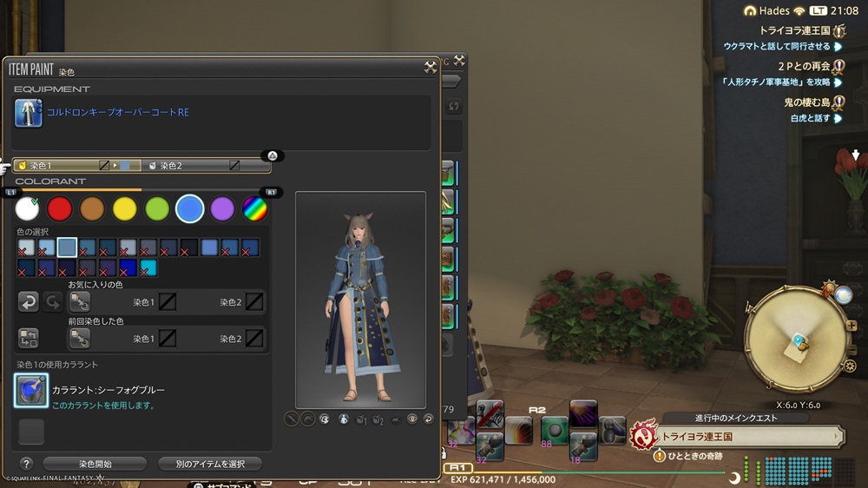Image resolution: width=868 pixels, height=488 pixels.
Task: Toggle weapon display in the preview
Action: pos(291,419)
